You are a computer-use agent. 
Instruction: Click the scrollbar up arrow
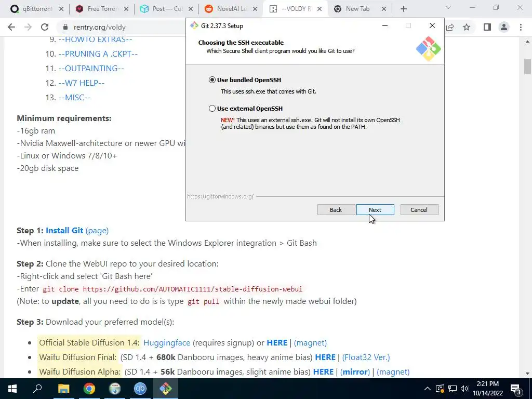pos(527,42)
